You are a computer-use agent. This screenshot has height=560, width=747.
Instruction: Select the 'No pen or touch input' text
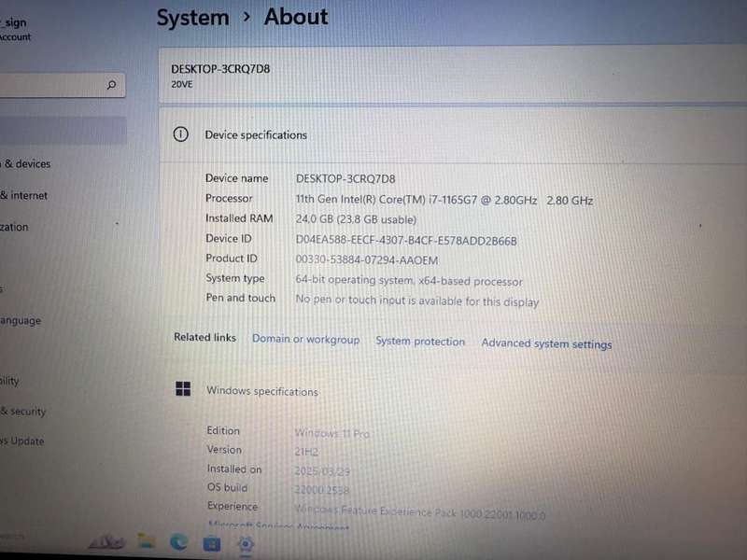pyautogui.click(x=416, y=301)
